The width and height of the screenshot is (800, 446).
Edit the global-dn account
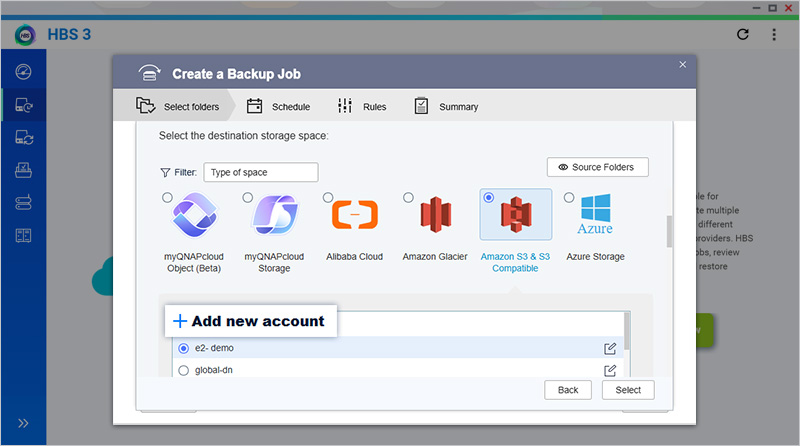point(610,370)
